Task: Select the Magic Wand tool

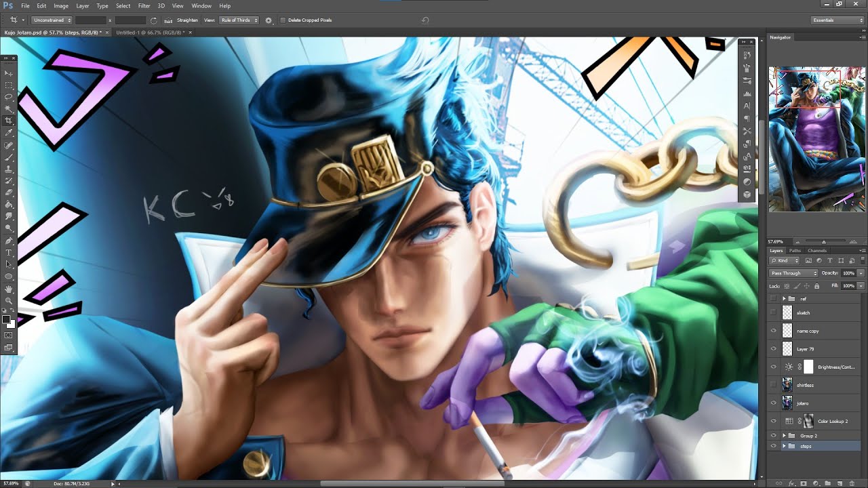Action: pyautogui.click(x=9, y=108)
